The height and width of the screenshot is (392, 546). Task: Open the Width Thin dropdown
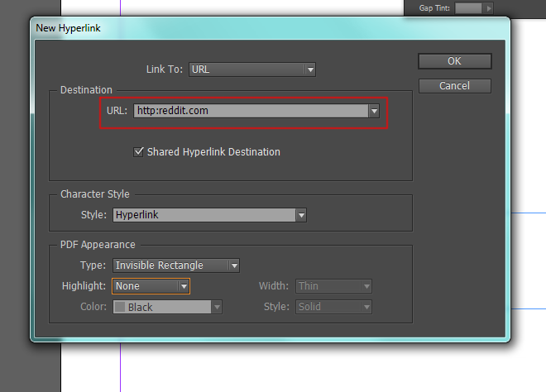pyautogui.click(x=333, y=286)
